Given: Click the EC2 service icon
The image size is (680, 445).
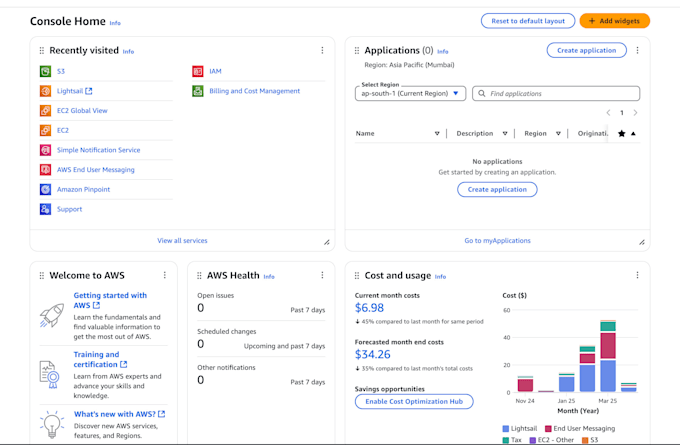Looking at the screenshot, I should pyautogui.click(x=46, y=130).
